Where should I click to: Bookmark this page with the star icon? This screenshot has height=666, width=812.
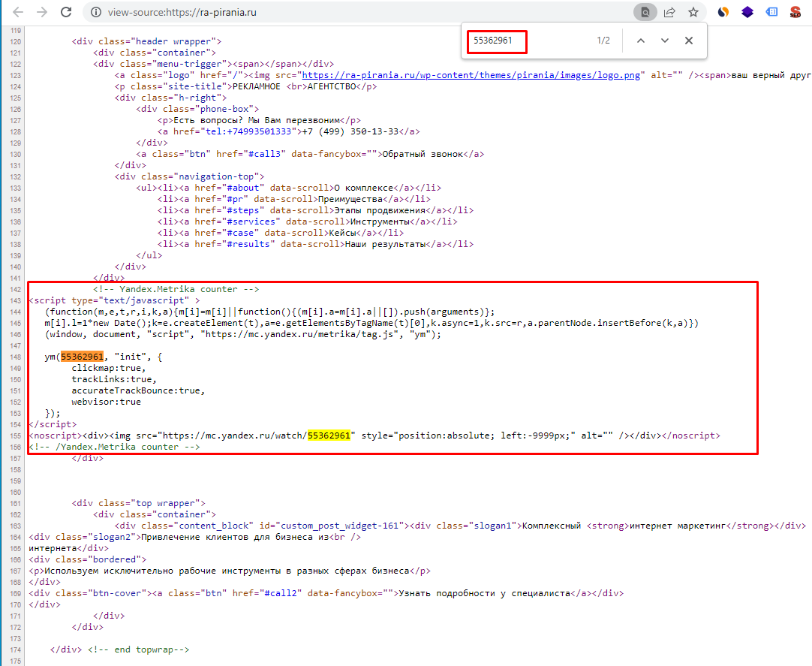(693, 13)
